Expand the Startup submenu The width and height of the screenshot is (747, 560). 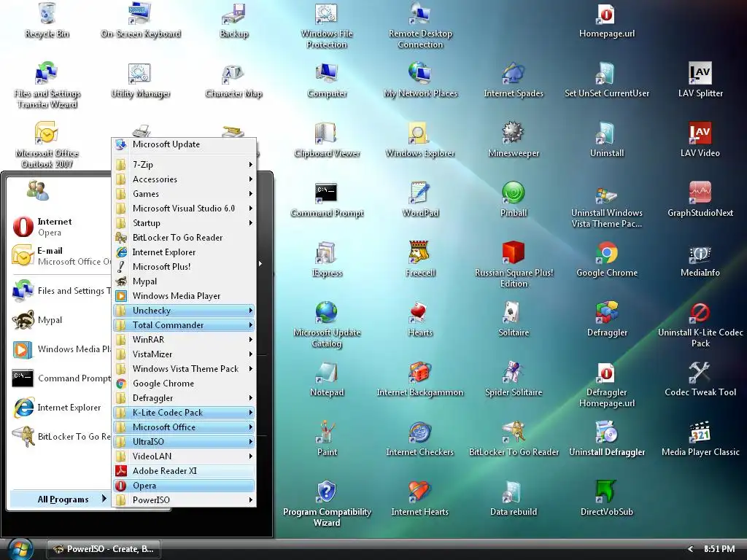(184, 223)
